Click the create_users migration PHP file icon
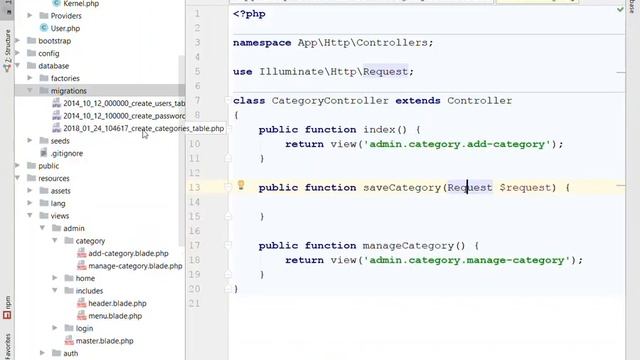Screen dimensions: 640x360 coord(56,103)
